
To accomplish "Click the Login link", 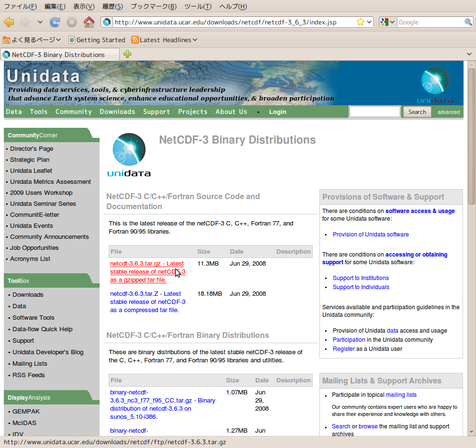I will tap(277, 112).
